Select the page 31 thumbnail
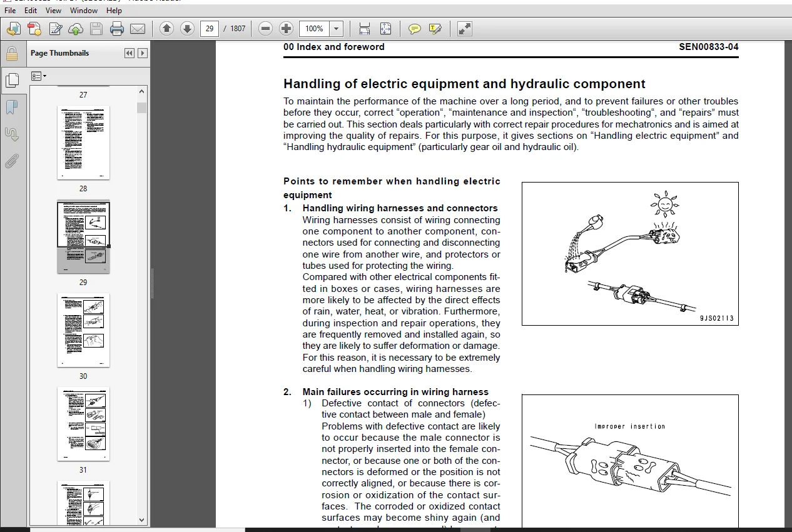This screenshot has height=532, width=792. tap(83, 424)
